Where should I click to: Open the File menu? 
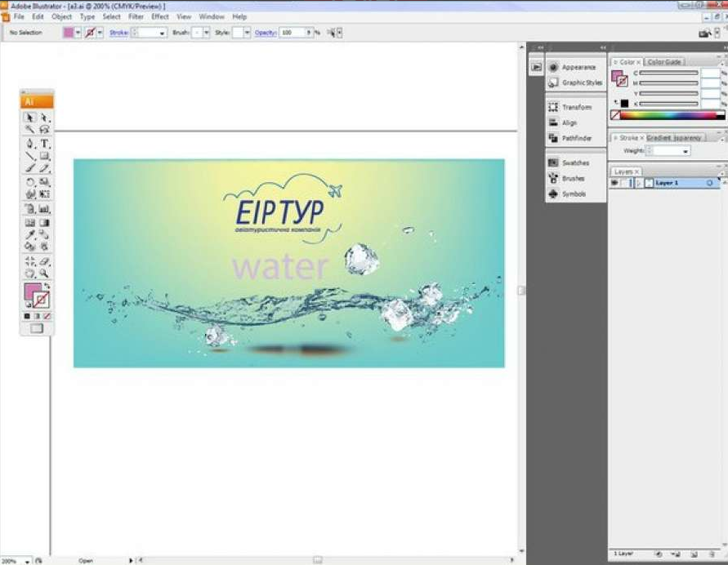[19, 16]
